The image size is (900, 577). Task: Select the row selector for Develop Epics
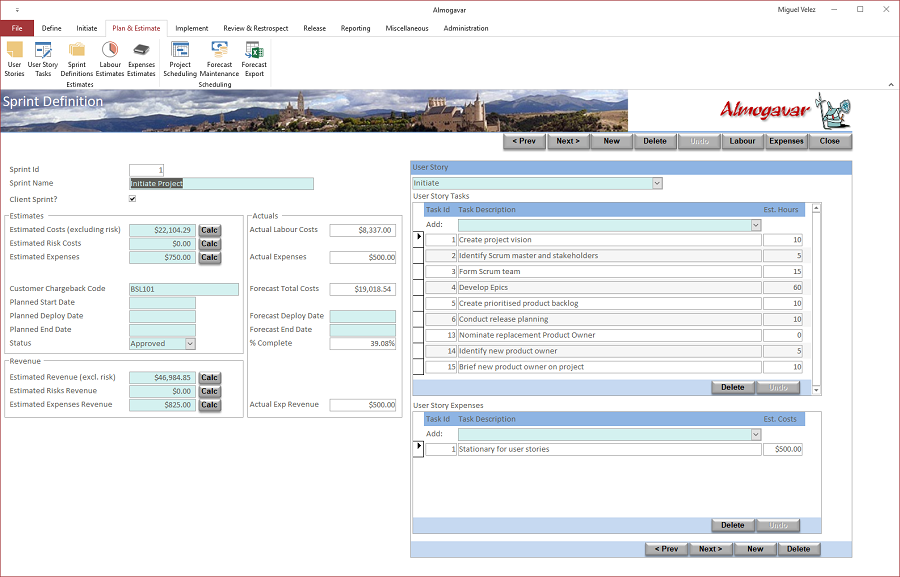pos(418,288)
